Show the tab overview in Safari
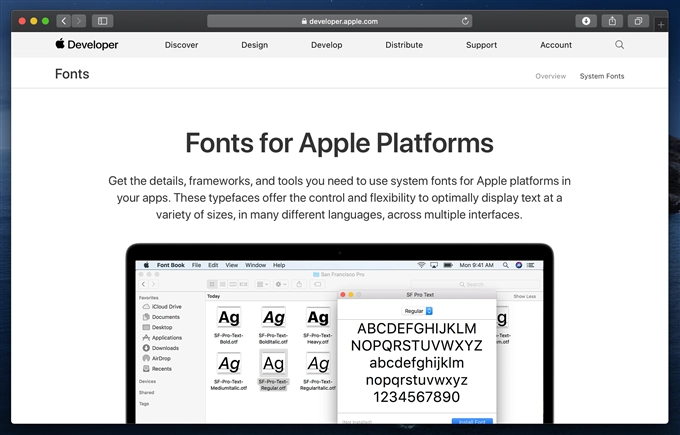Image resolution: width=680 pixels, height=435 pixels. pos(638,21)
